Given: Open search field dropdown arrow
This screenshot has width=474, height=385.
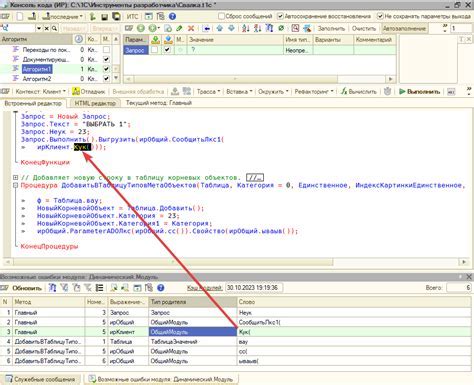Looking at the screenshot, I should [x=39, y=29].
